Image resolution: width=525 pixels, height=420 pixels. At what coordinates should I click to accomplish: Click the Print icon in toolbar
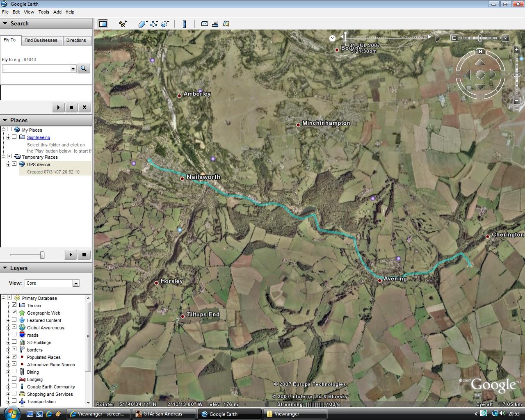point(215,24)
